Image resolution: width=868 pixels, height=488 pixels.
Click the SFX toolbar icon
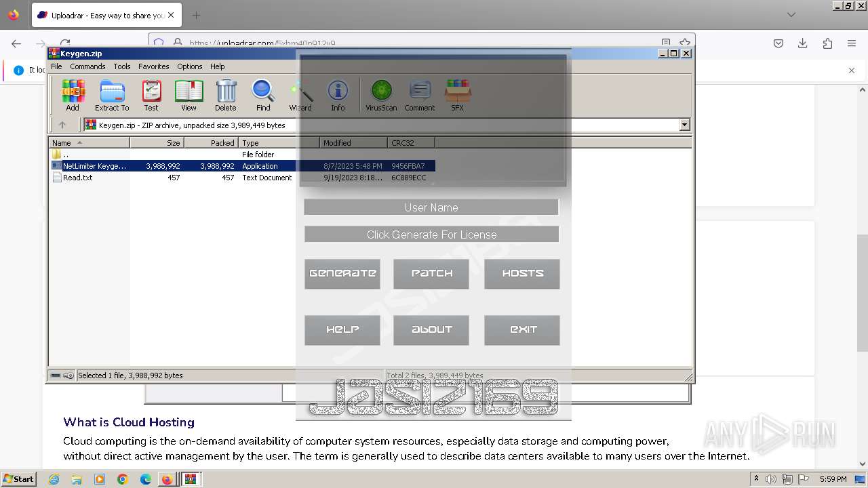coord(458,95)
